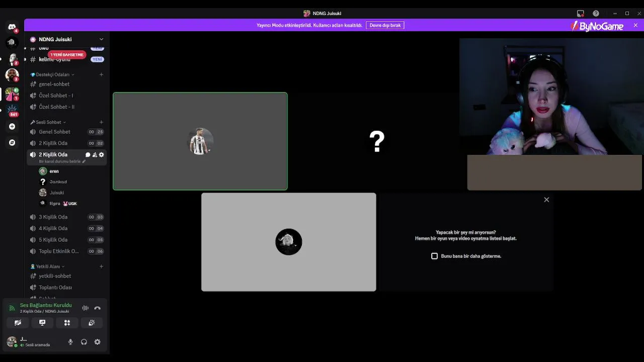The width and height of the screenshot is (644, 362).
Task: Disconnect from voice with hang-up icon
Action: point(98,308)
